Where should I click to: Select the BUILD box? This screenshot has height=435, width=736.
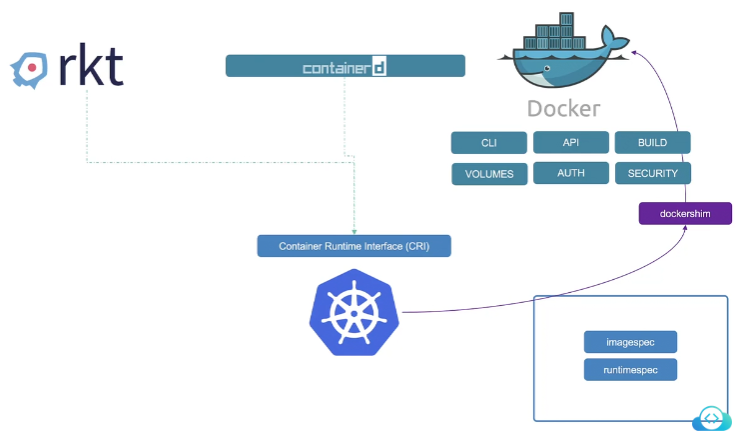point(652,142)
